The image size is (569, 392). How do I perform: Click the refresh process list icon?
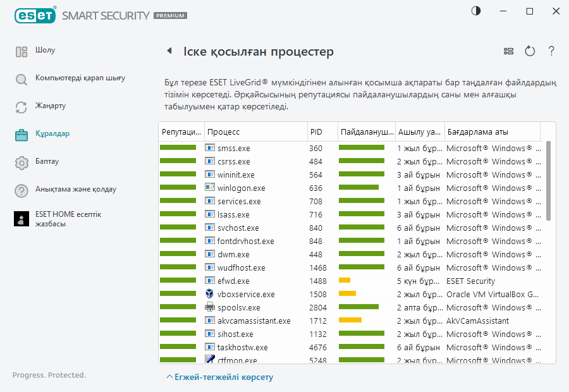coord(530,51)
